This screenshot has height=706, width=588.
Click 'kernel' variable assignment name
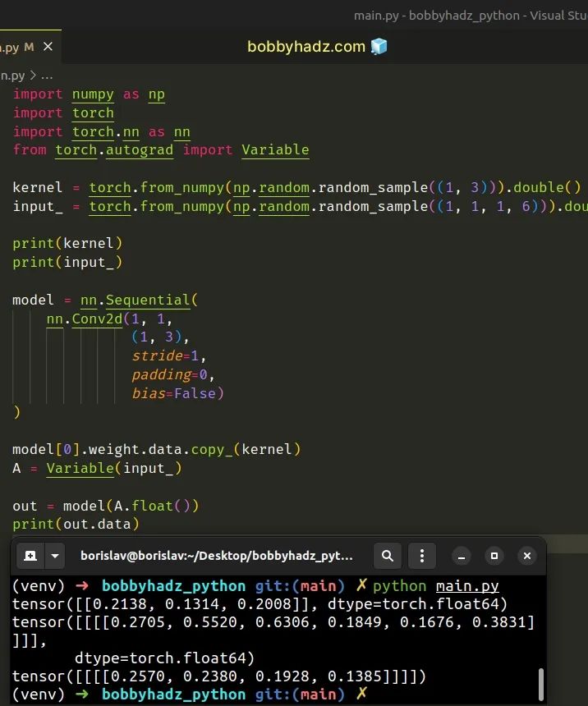[x=38, y=187]
